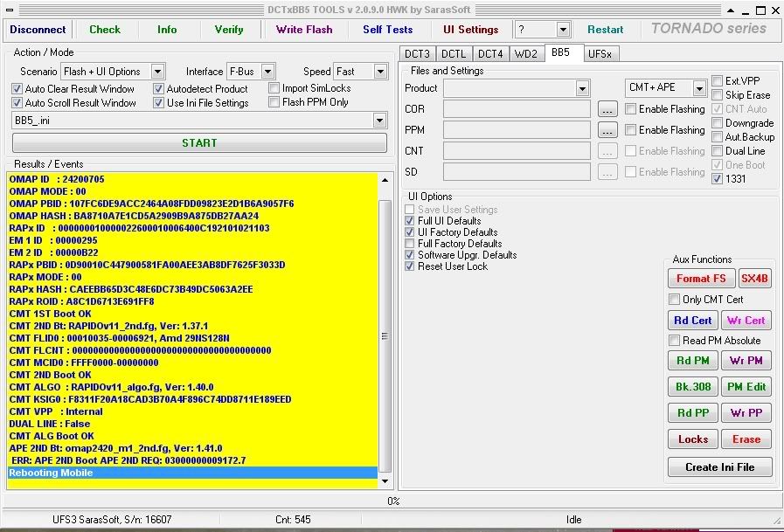This screenshot has width=784, height=532.
Task: Check Full Factory Defaults
Action: pyautogui.click(x=410, y=244)
